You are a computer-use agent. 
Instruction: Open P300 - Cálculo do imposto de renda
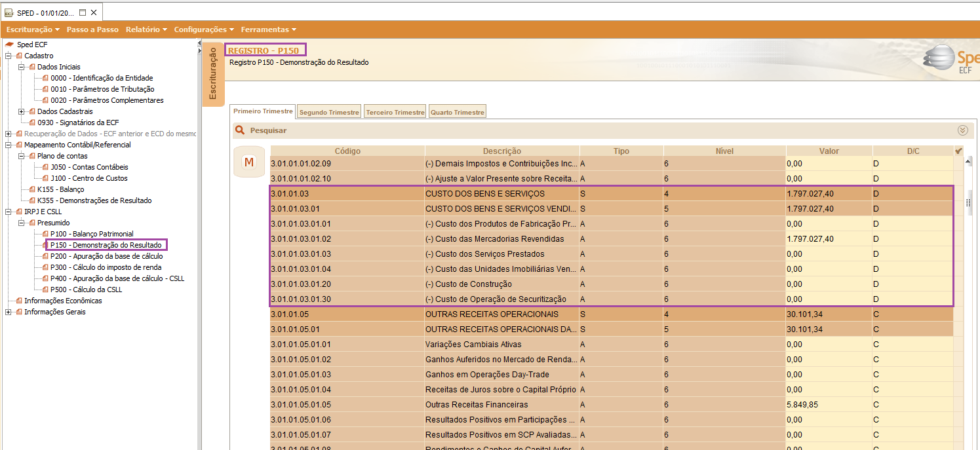(x=106, y=267)
